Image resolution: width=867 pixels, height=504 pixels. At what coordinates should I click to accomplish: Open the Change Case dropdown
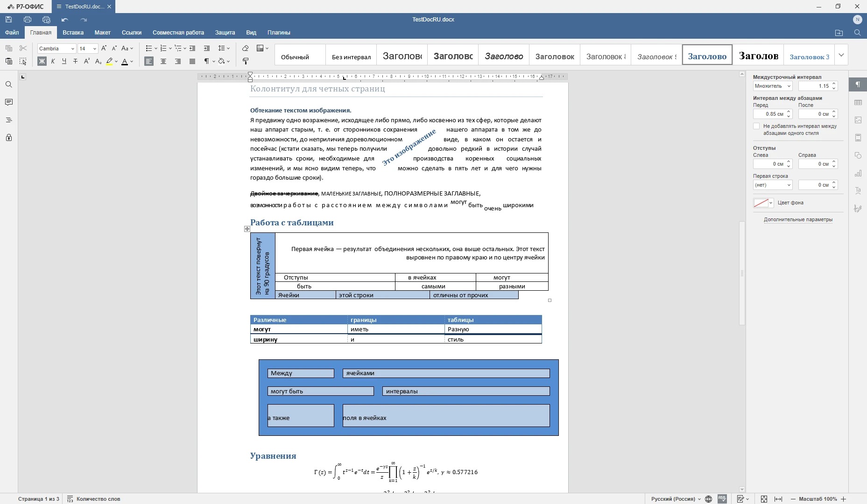click(x=127, y=48)
